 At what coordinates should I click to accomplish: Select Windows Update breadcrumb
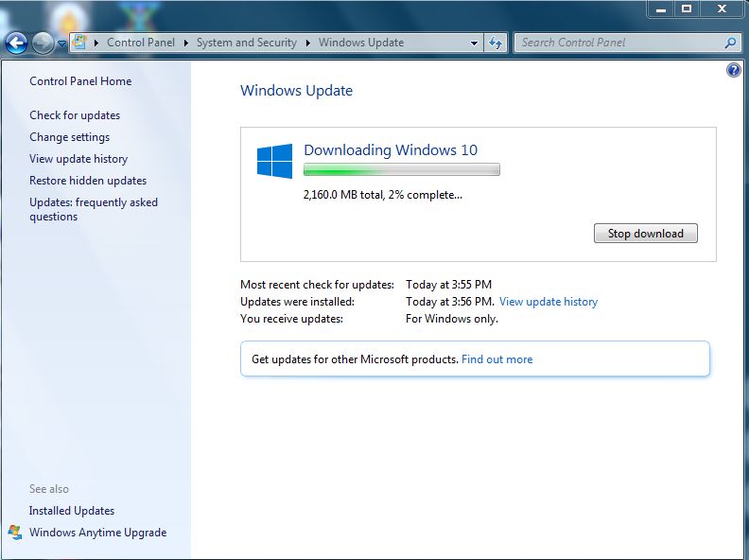pyautogui.click(x=361, y=43)
